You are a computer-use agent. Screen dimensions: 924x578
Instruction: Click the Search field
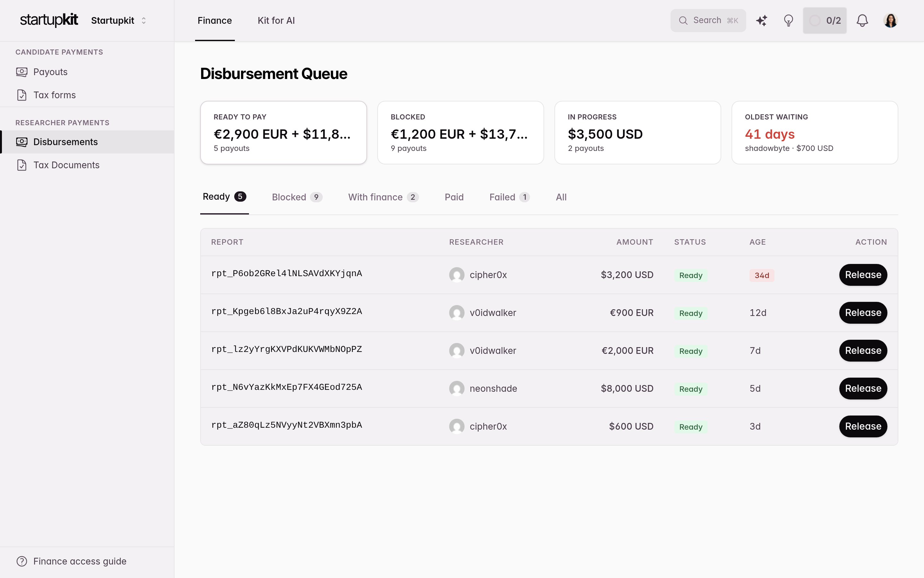708,20
